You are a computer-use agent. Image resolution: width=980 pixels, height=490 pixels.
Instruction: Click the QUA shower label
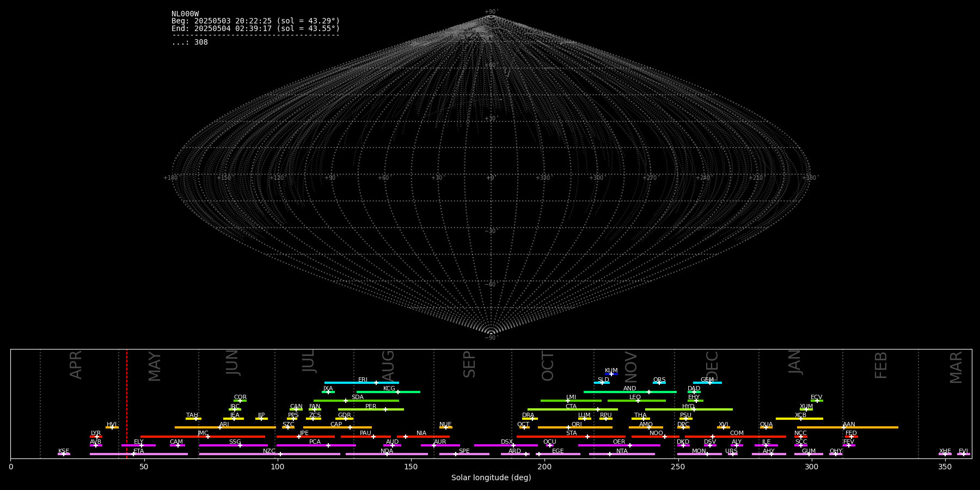pyautogui.click(x=767, y=424)
